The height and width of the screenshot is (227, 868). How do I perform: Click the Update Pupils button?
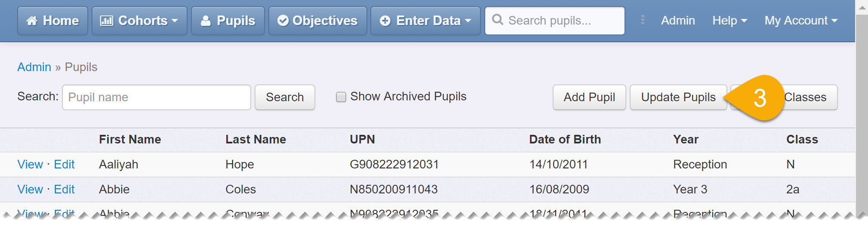(x=678, y=97)
